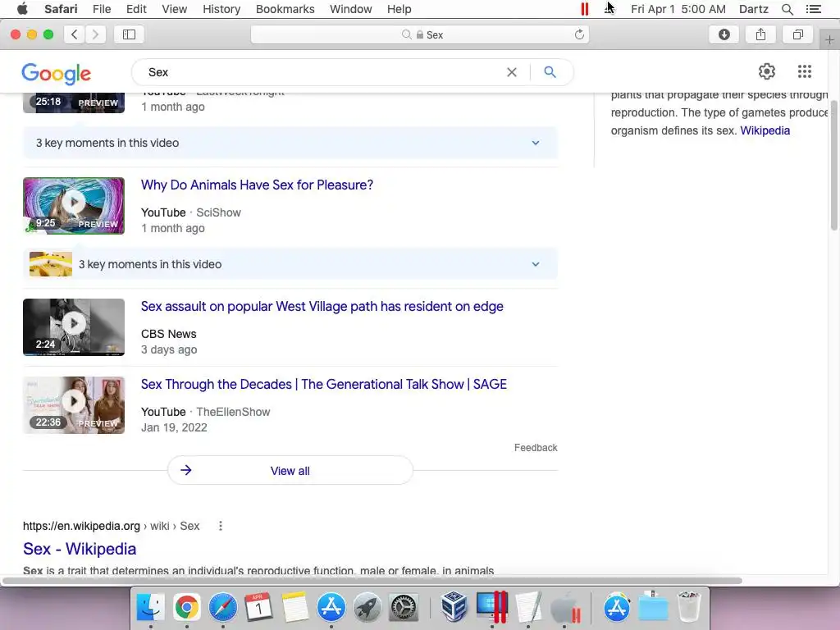
Task: Open macOS Notification Center list icon
Action: [x=813, y=9]
